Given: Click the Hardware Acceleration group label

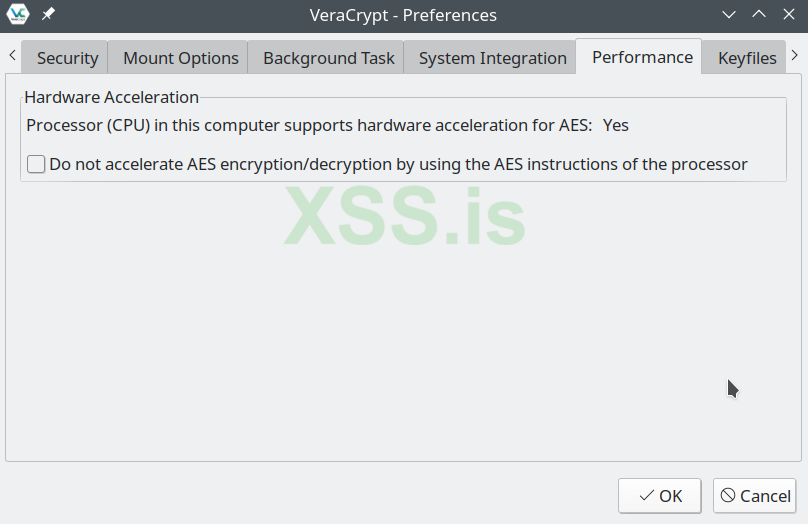Looking at the screenshot, I should click(112, 97).
